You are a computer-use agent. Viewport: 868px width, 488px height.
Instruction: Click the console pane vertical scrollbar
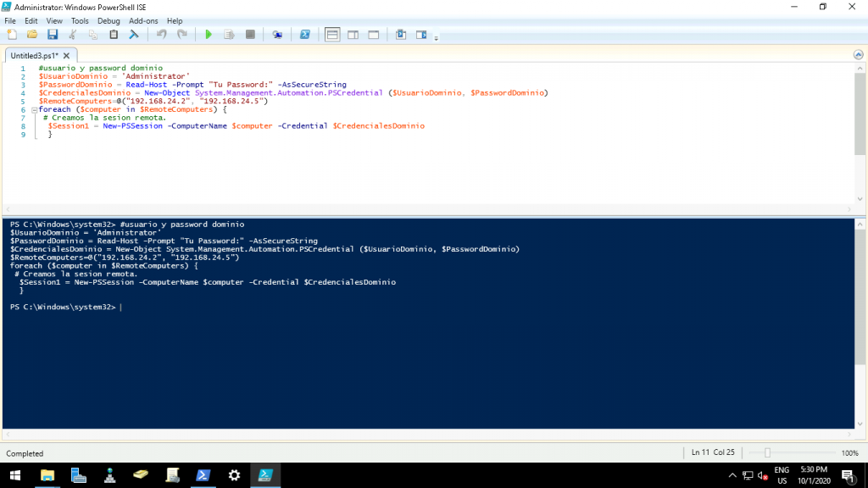[x=860, y=299]
